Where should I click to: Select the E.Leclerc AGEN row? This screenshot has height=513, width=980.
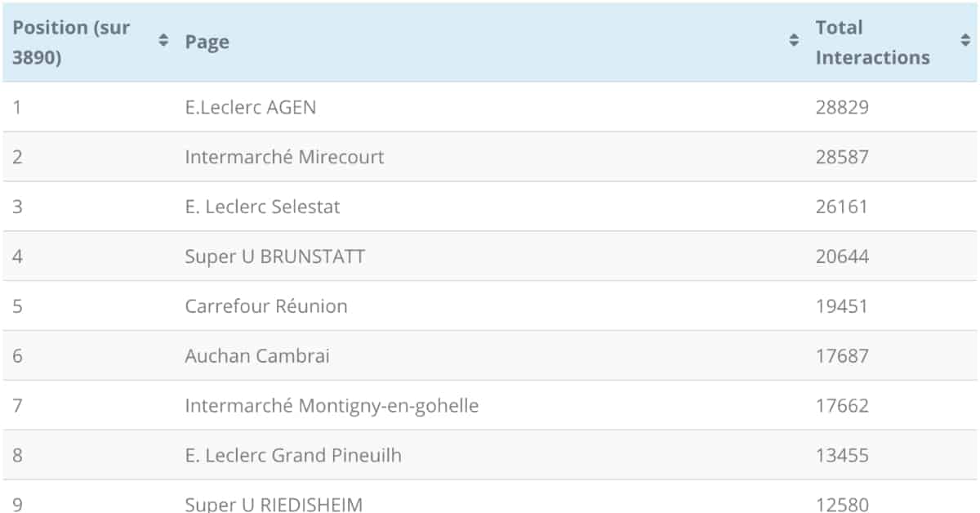490,107
